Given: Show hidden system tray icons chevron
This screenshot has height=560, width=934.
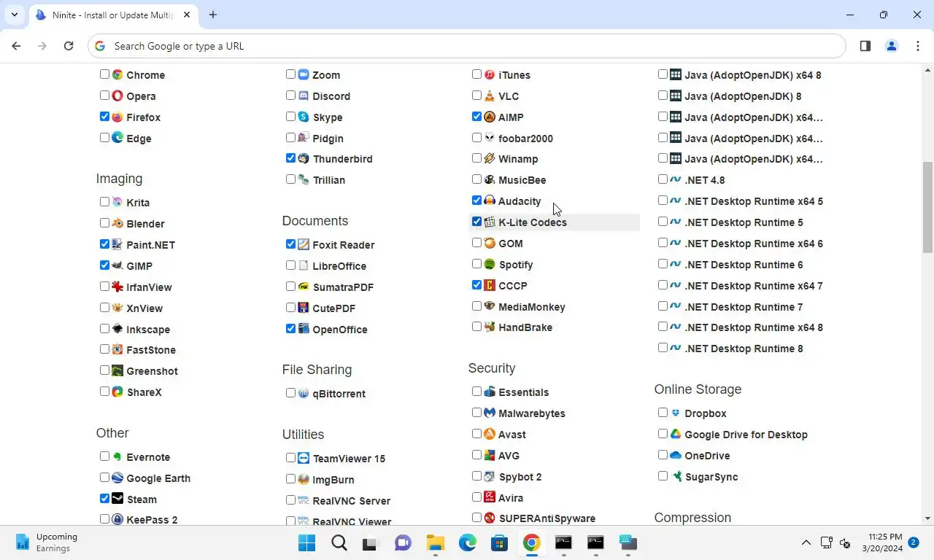Looking at the screenshot, I should 806,542.
